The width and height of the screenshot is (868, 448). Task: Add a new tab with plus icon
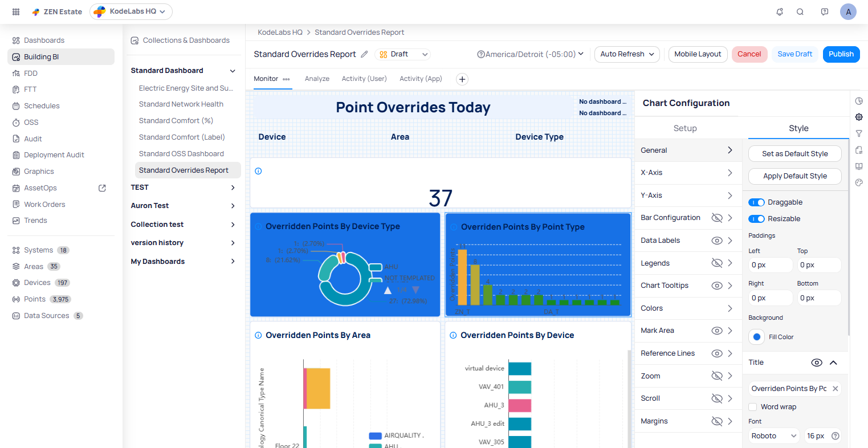click(462, 79)
